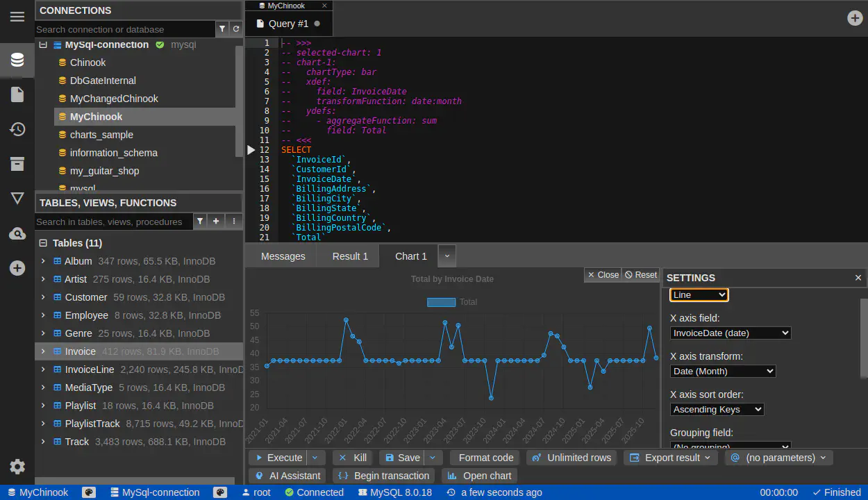This screenshot has width=868, height=500.
Task: Open the chart type Line dropdown
Action: point(699,295)
